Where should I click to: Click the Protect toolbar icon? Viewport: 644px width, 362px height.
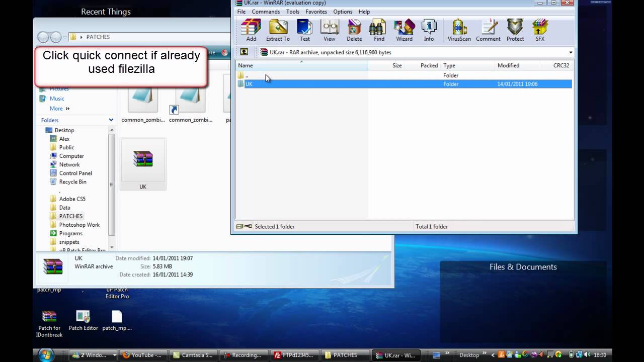[x=515, y=30]
